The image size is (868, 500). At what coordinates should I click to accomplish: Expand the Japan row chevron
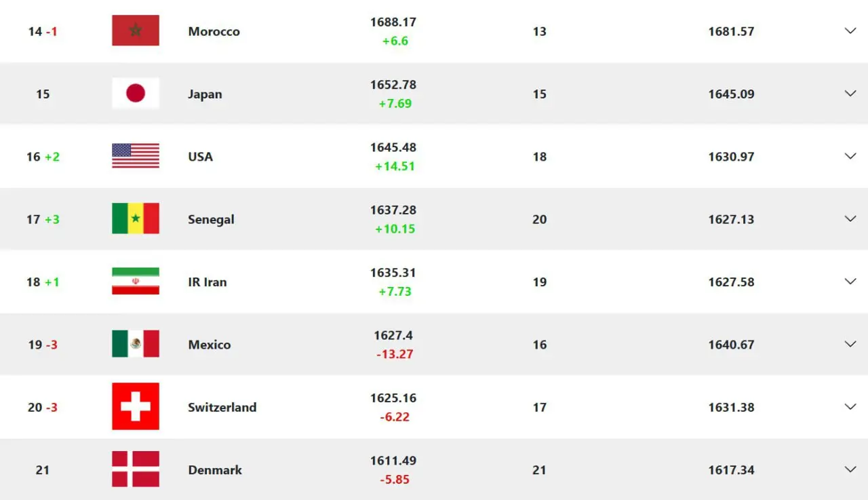[850, 94]
